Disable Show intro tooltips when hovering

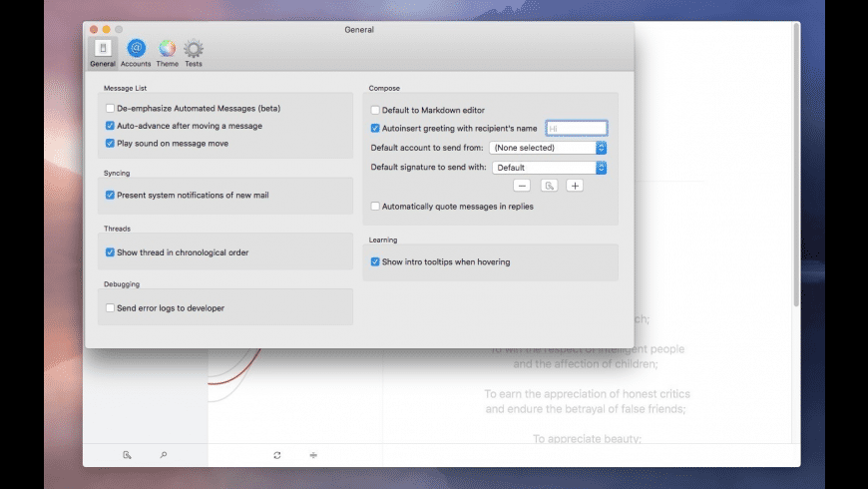pyautogui.click(x=375, y=261)
